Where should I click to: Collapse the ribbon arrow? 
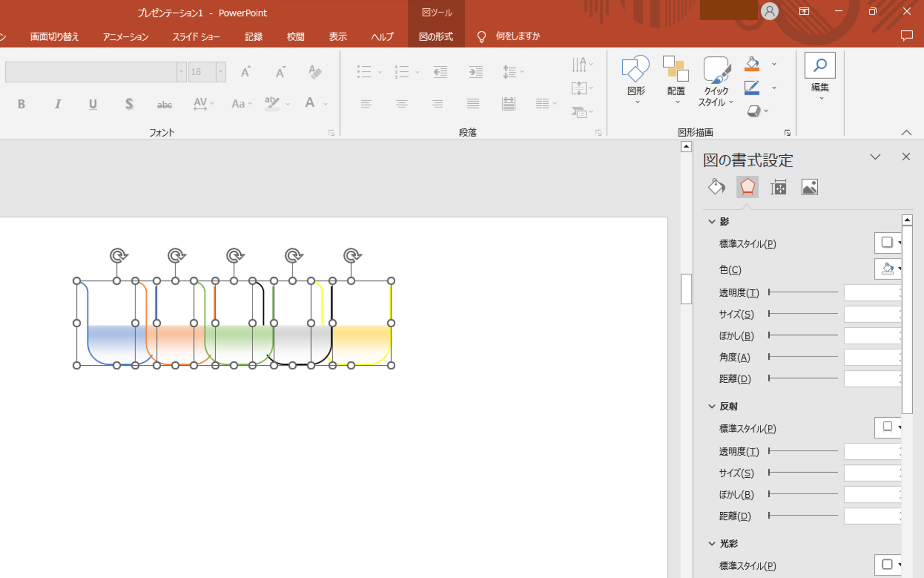[x=907, y=133]
